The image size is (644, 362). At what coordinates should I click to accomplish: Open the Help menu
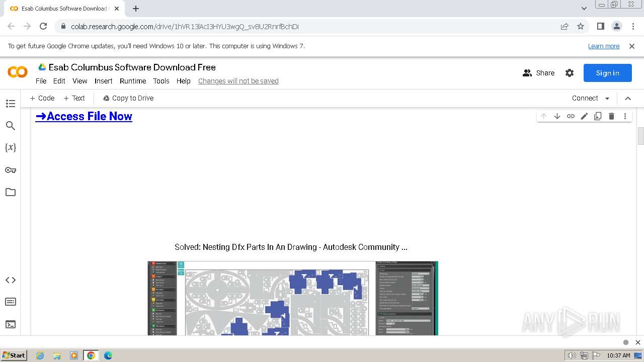coord(184,81)
